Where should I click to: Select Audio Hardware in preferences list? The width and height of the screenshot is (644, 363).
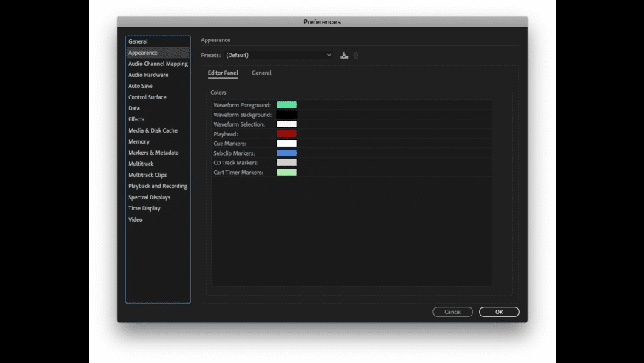pos(148,75)
